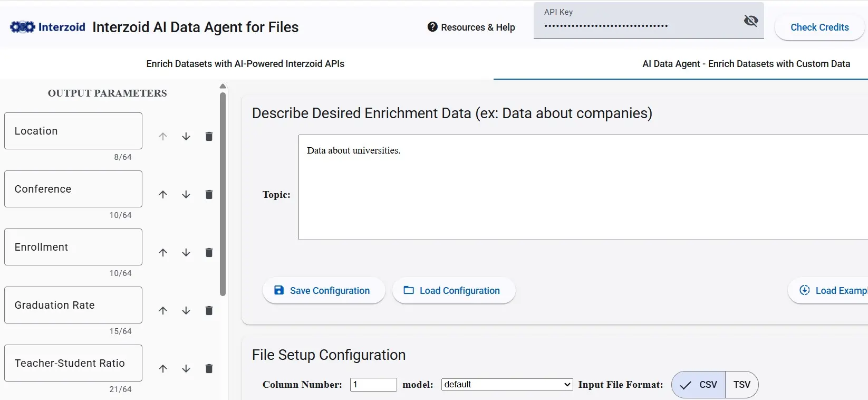Click the Enrollment output parameter field

[73, 247]
